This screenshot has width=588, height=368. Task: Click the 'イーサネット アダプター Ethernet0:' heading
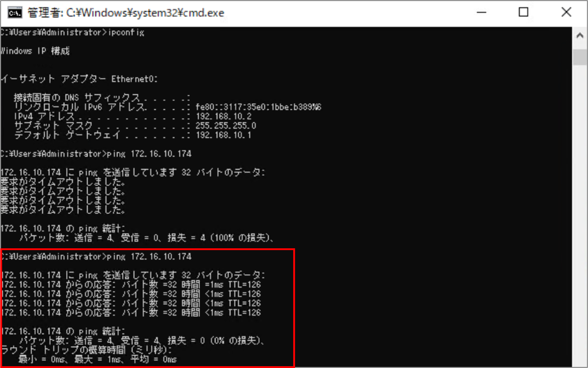[x=79, y=79]
